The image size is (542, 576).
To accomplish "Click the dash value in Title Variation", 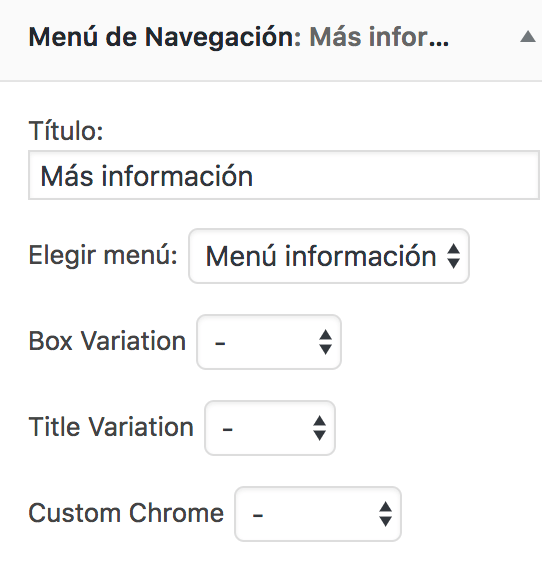I will [x=227, y=429].
